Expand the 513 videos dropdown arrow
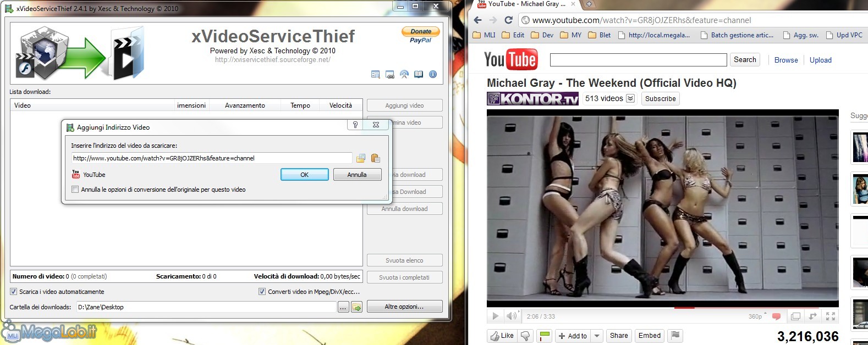Viewport: 868px width, 345px height. pos(630,98)
